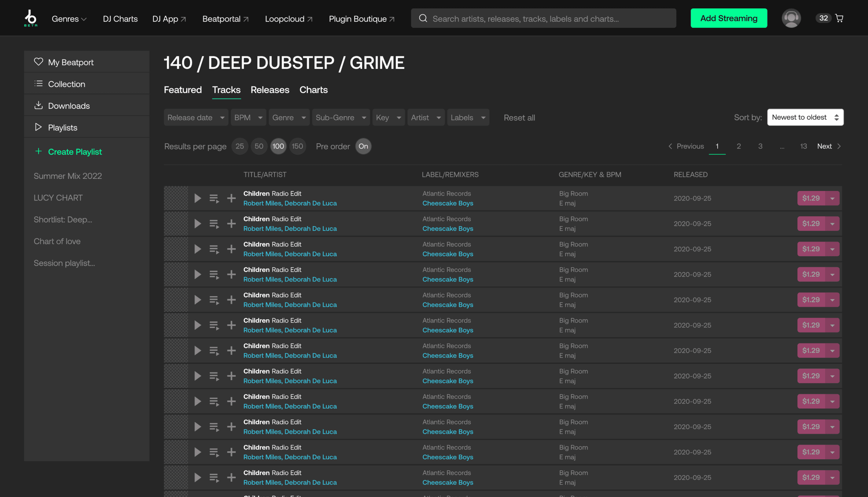
Task: Open the Key filter dropdown
Action: point(389,118)
